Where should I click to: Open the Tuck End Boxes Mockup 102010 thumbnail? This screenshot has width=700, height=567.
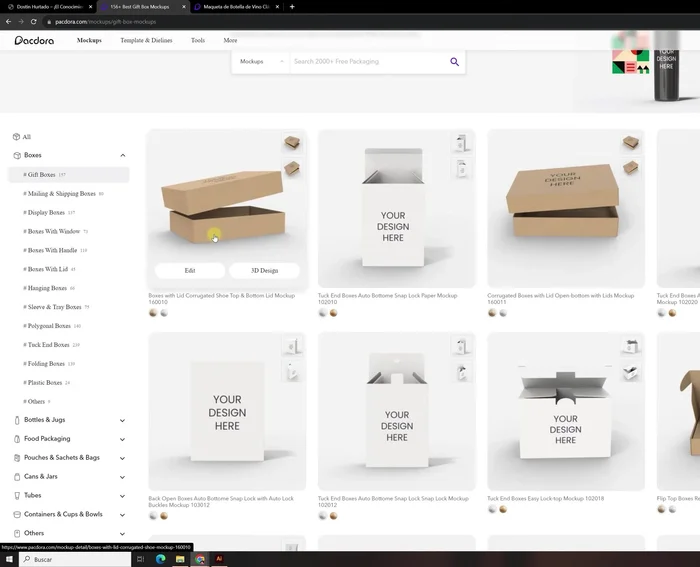click(396, 209)
